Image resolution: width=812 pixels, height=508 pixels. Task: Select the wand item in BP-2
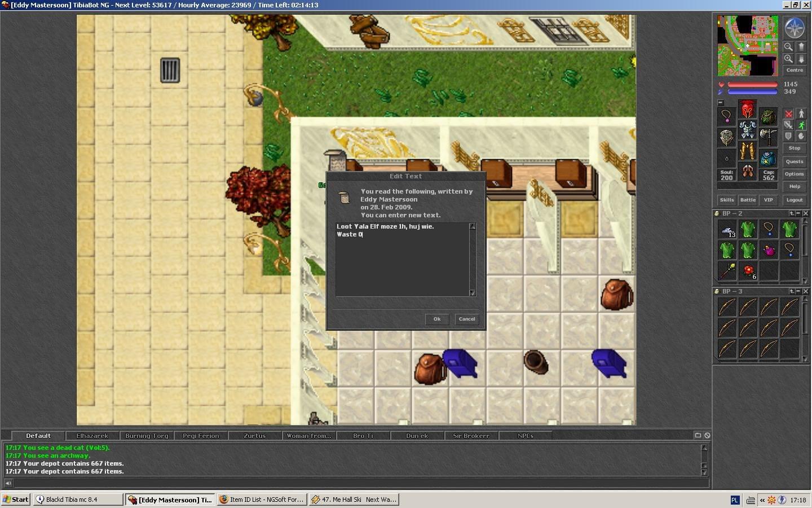click(727, 271)
